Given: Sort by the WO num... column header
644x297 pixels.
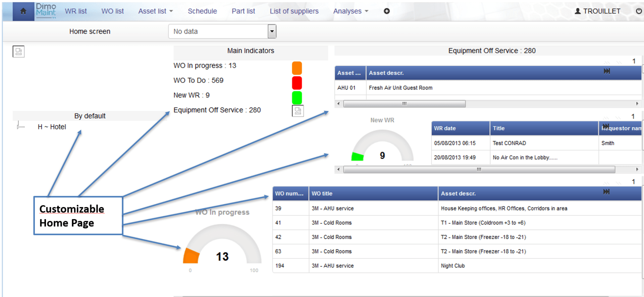Looking at the screenshot, I should tap(290, 194).
